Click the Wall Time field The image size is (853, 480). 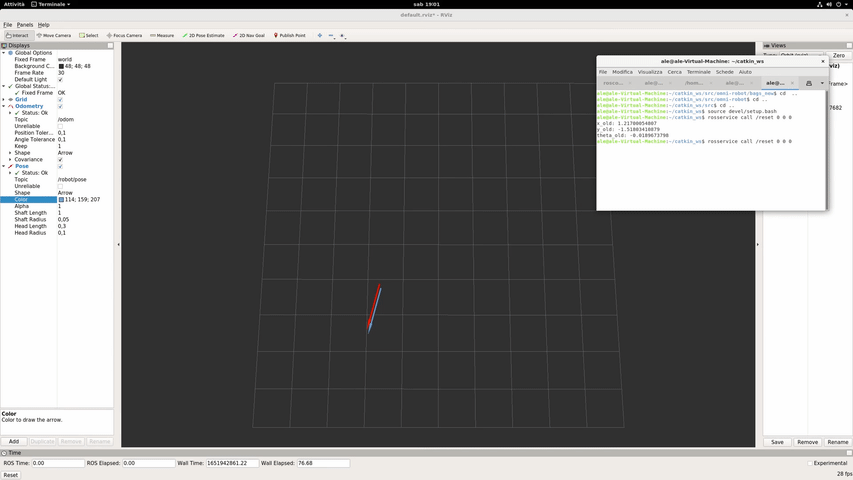pos(231,463)
